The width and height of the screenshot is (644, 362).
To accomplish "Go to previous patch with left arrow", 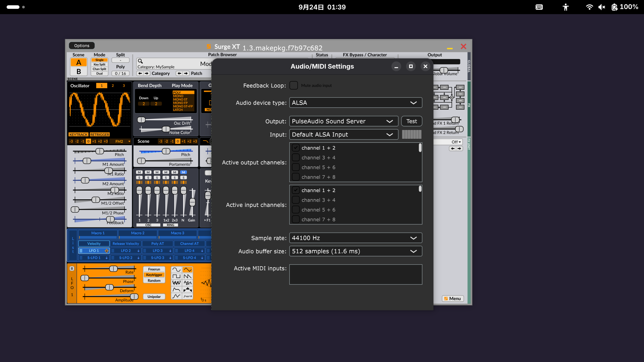I will pyautogui.click(x=179, y=73).
